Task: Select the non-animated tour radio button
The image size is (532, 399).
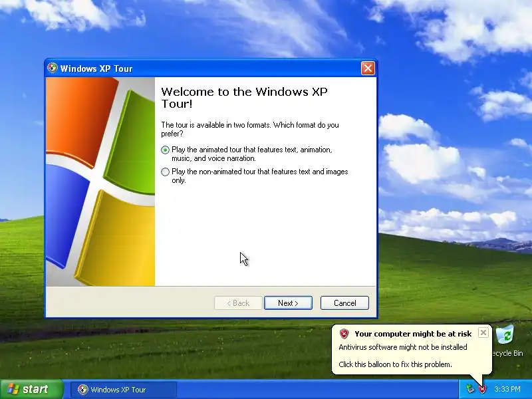Action: tap(165, 172)
